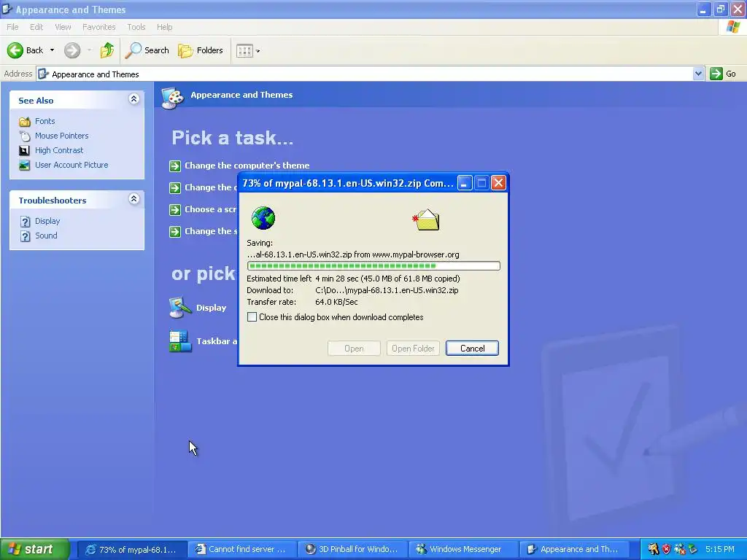Open the Search magnifier tool
This screenshot has height=560, width=747.
coord(147,50)
